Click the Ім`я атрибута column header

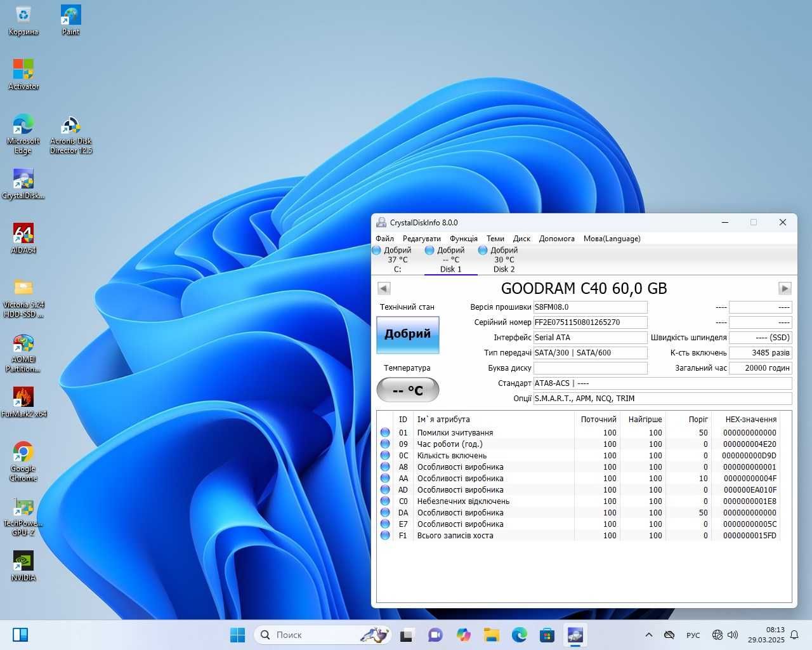[443, 420]
